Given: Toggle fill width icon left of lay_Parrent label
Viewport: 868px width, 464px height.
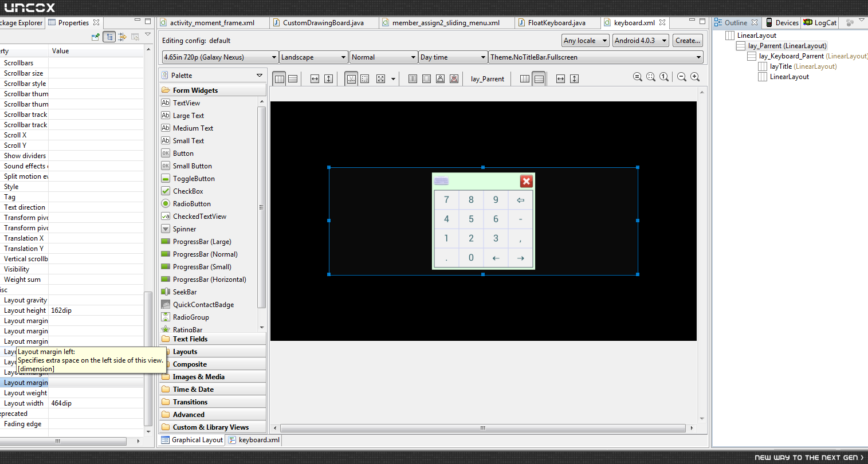Looking at the screenshot, I should point(315,79).
